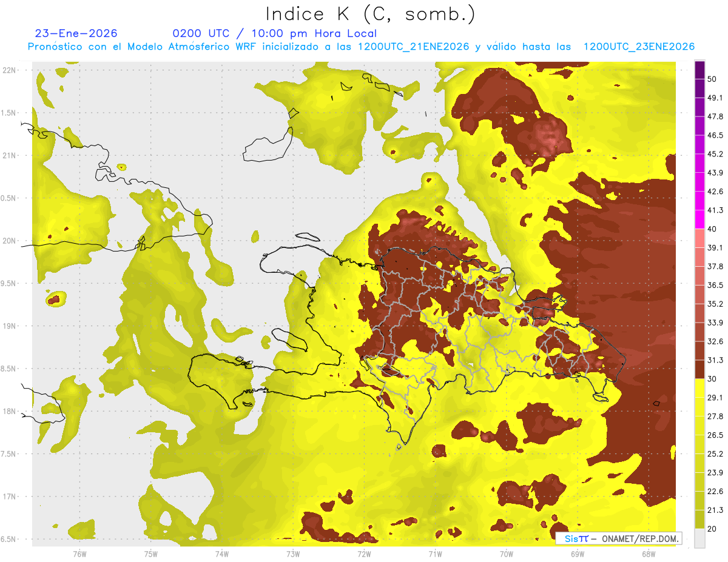Click the longitude axis label '68W'
This screenshot has width=728, height=562.
[649, 554]
